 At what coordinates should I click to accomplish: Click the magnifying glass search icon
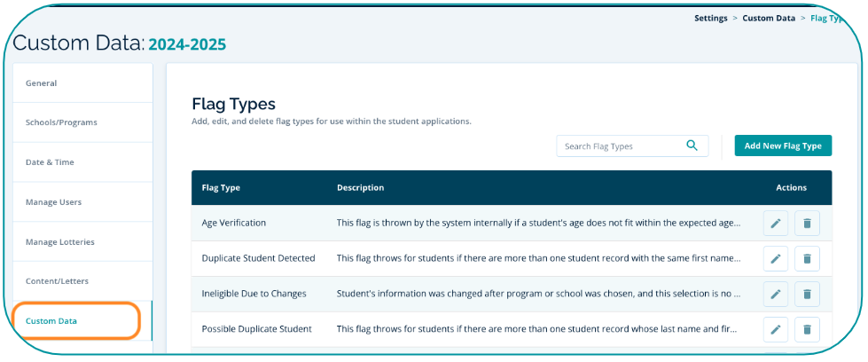pyautogui.click(x=692, y=146)
